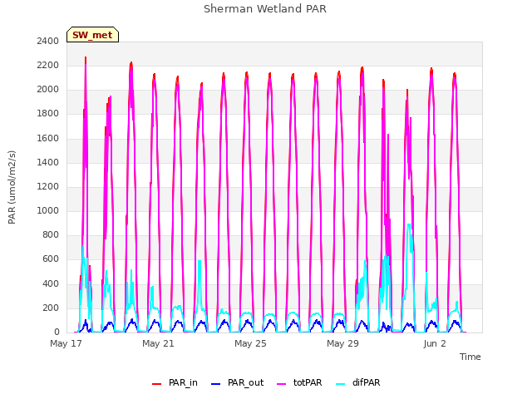Toggle the PAR_out legend entry
This screenshot has width=532, height=399.
[x=237, y=382]
